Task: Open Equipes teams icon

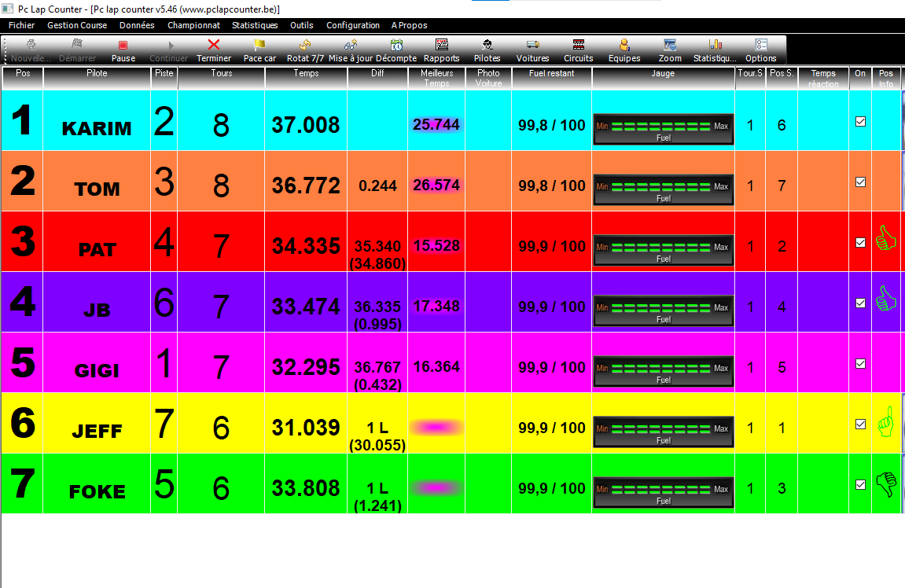Action: [624, 46]
